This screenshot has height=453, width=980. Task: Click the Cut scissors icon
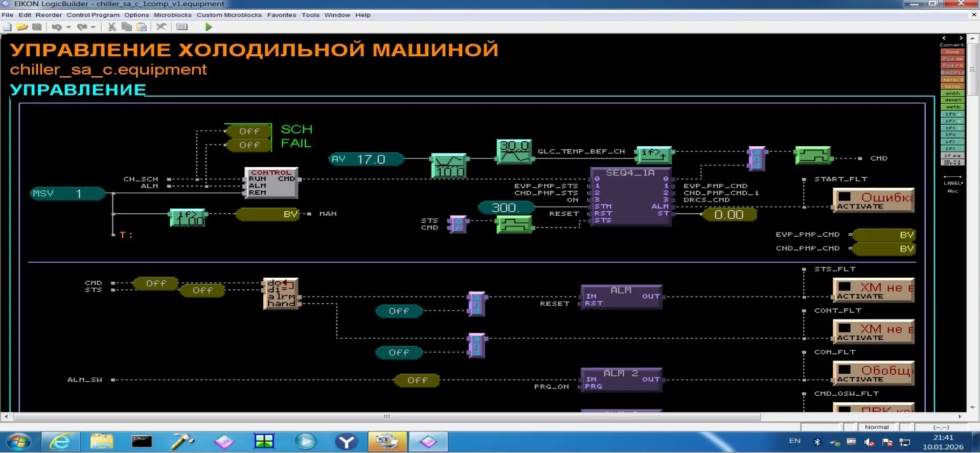[x=111, y=27]
